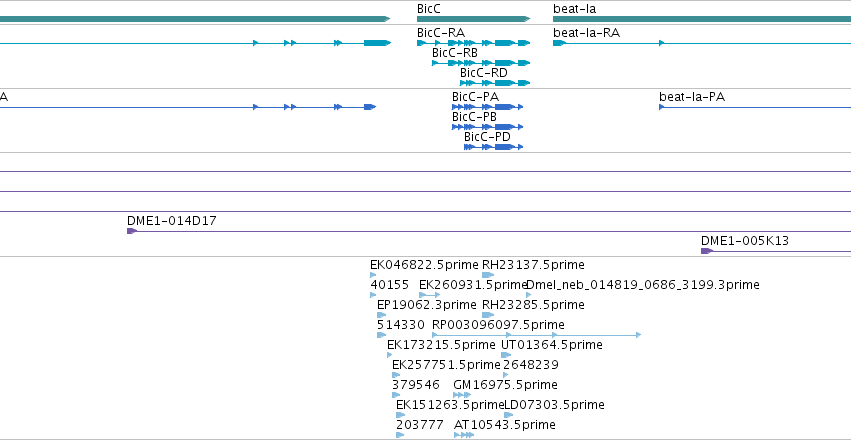Open the AT10543.5prime EST feature
851x440 pixels.
464,435
